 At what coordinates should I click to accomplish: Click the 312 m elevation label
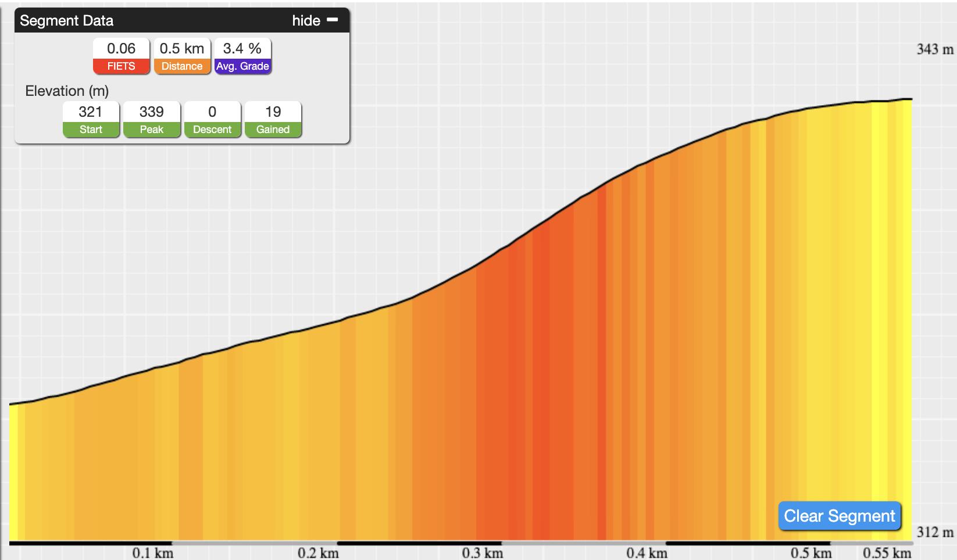click(935, 532)
